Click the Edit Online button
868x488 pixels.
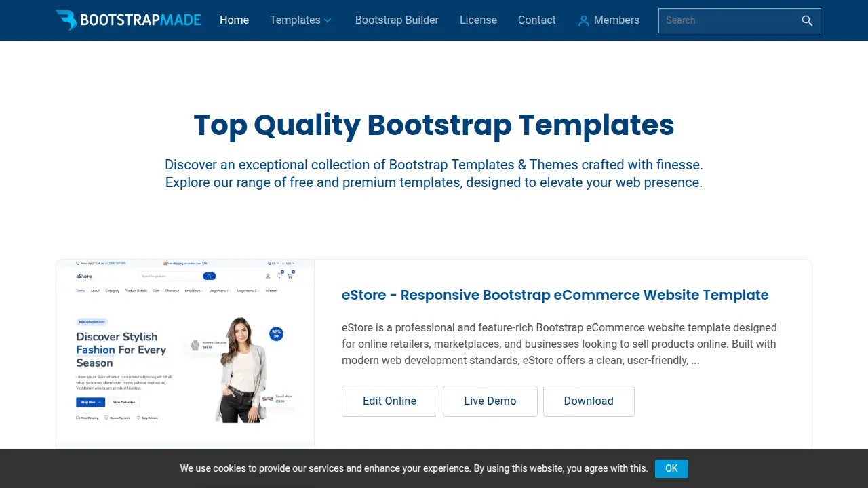click(389, 401)
